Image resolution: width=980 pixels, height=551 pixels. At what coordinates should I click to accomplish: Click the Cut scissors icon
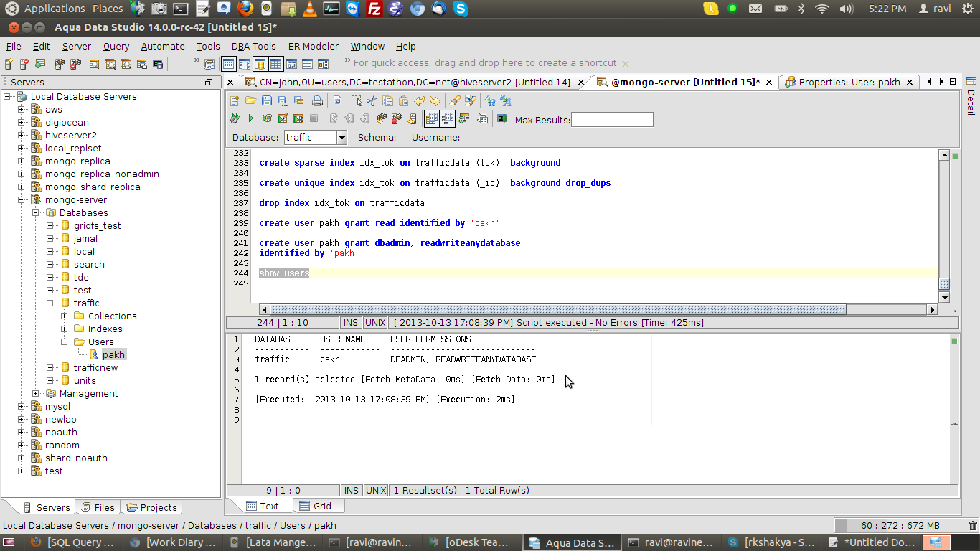372,101
